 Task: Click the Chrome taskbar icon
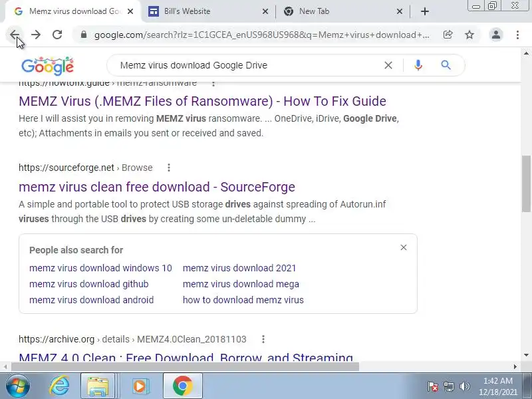(182, 386)
